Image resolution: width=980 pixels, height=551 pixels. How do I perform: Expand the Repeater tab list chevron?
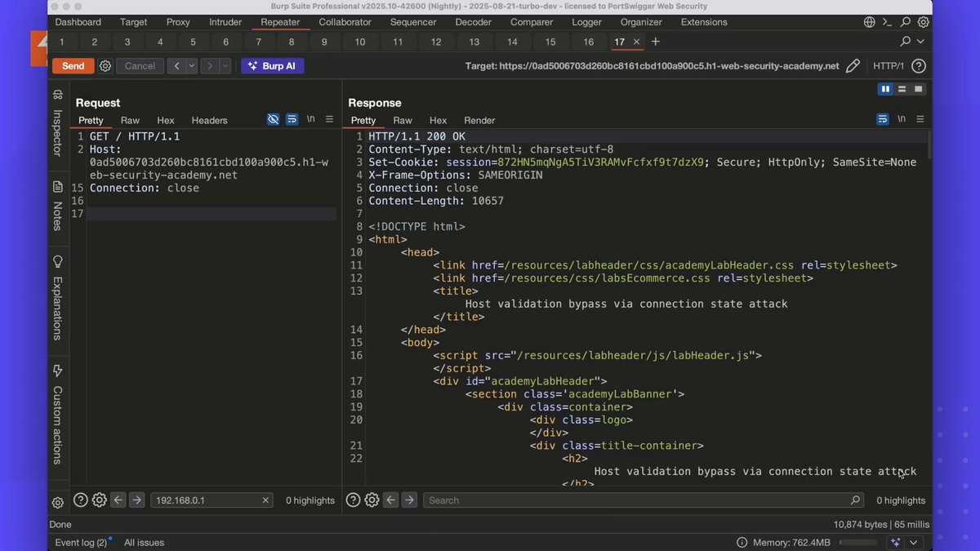pos(921,42)
